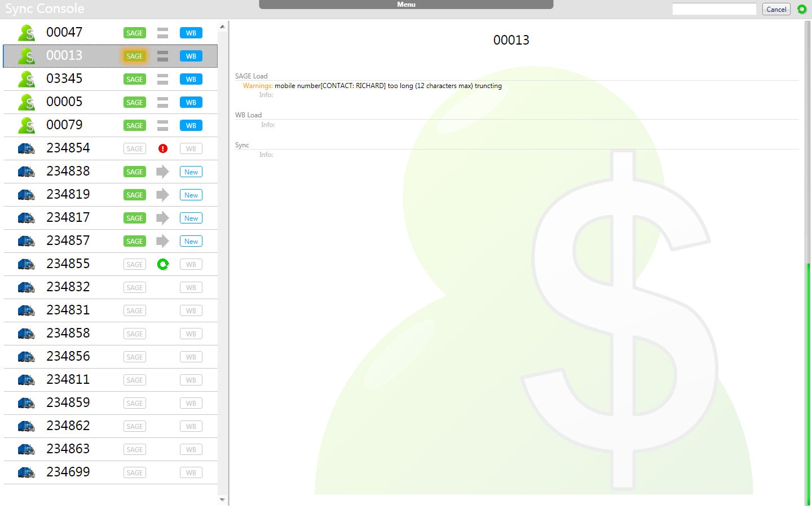Click the blue WB badge on 00005
Viewport: 812px width, 508px height.
[191, 103]
